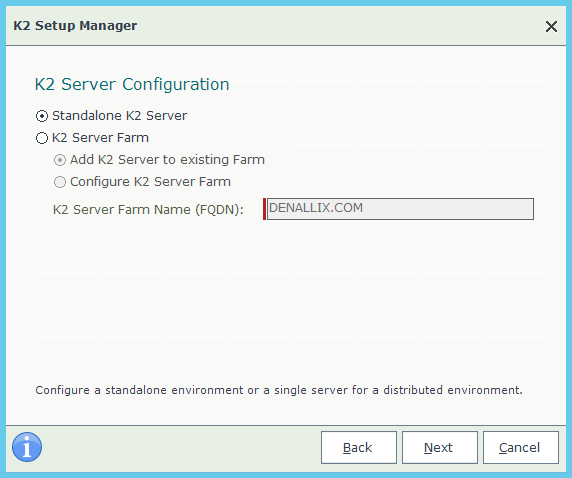Choose the K2 Server Farm radio button

point(42,138)
